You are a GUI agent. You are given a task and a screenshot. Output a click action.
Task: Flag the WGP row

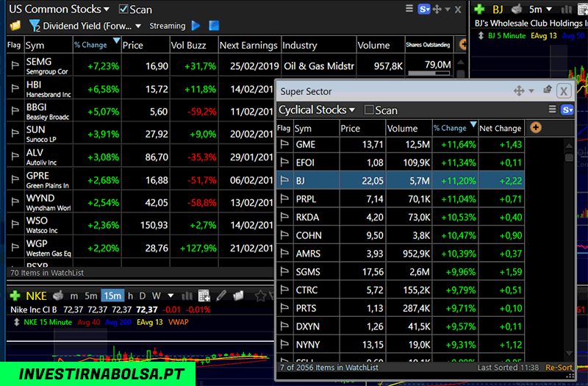tap(15, 247)
